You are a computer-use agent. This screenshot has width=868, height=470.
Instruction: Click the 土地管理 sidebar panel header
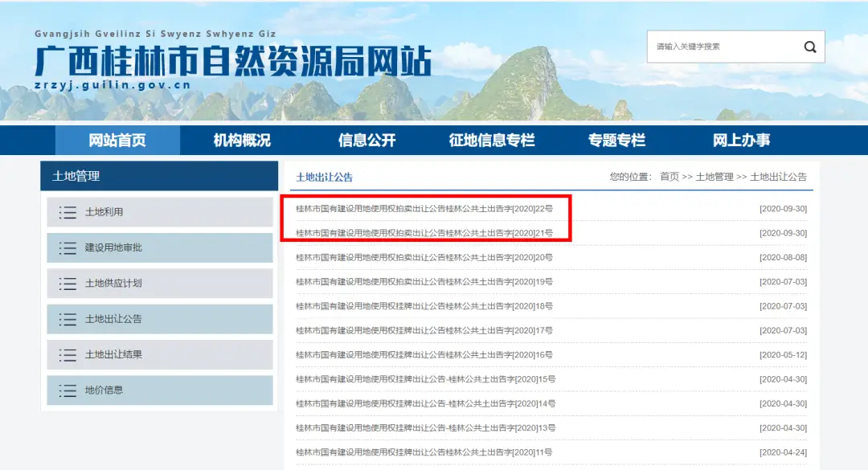tap(159, 176)
